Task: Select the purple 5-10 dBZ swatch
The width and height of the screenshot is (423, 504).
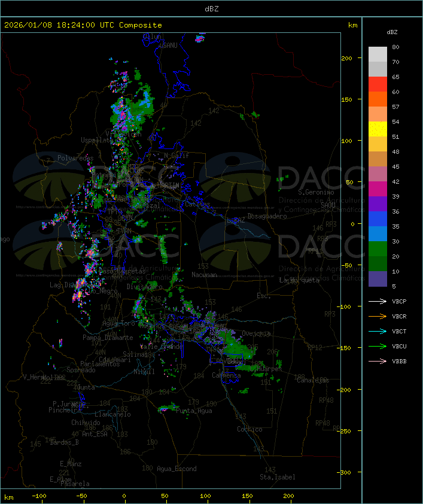Action: [x=378, y=279]
